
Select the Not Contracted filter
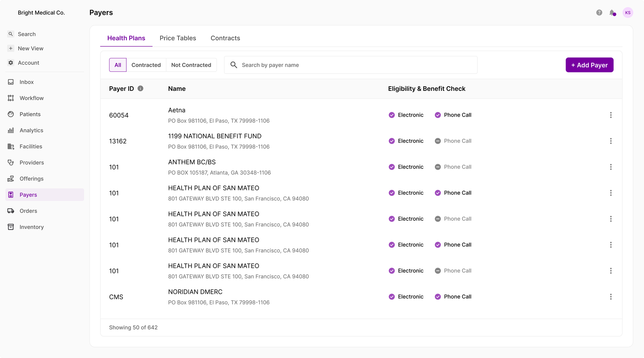click(191, 65)
